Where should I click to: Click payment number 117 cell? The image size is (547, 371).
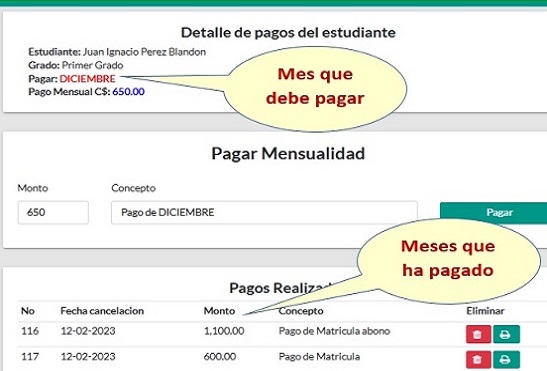pyautogui.click(x=30, y=356)
